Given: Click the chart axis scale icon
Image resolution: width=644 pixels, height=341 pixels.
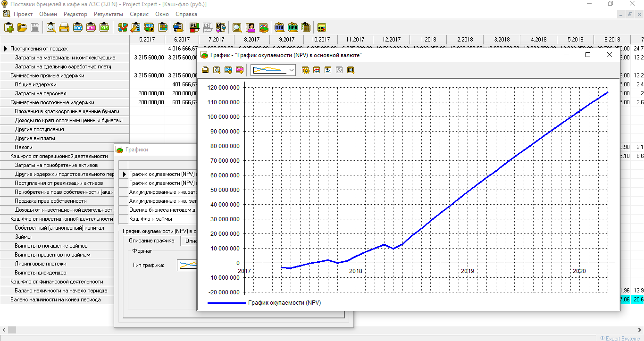Looking at the screenshot, I should (x=328, y=70).
